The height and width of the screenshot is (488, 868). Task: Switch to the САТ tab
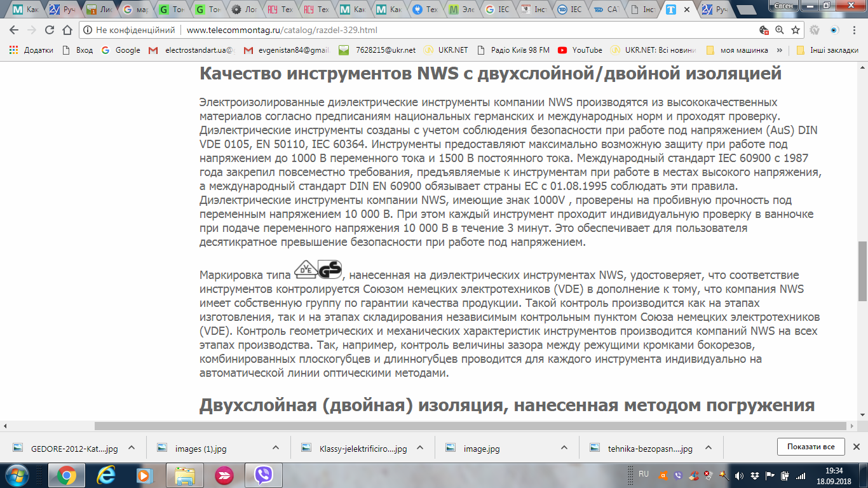tap(606, 10)
